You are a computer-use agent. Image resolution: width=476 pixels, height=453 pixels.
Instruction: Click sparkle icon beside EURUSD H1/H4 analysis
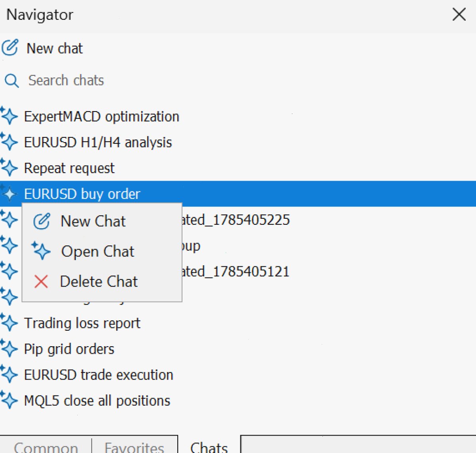click(9, 142)
